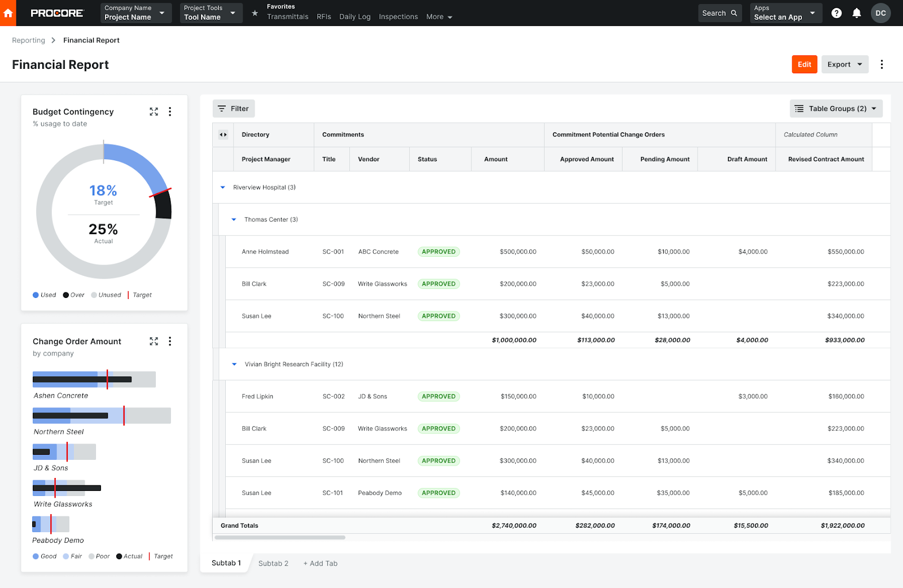Open Company Name project selector
This screenshot has width=903, height=588.
point(136,13)
